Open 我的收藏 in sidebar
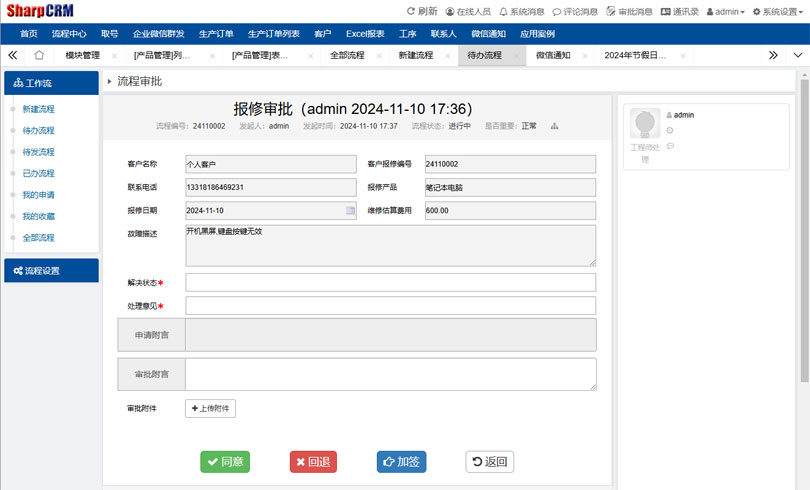Screen dimensions: 810x490 pos(38,216)
